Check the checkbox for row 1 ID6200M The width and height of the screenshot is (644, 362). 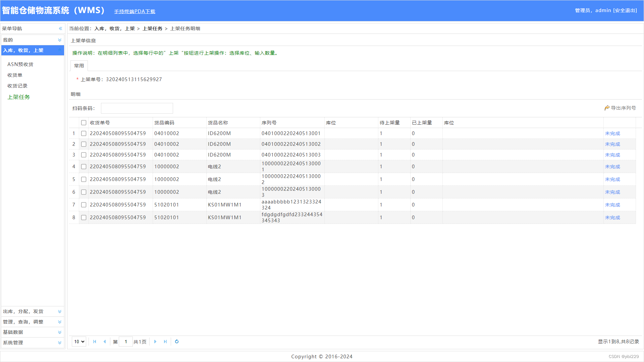point(84,133)
